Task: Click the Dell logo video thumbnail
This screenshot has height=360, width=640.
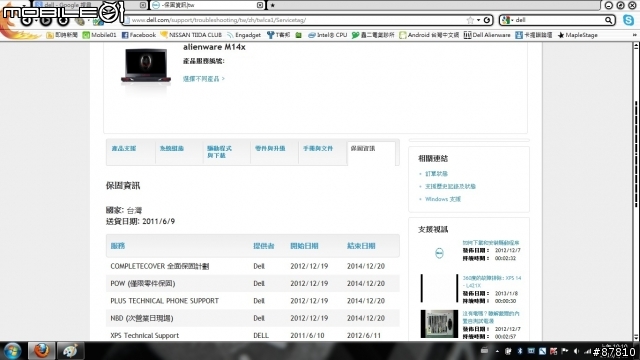Action: pos(439,253)
